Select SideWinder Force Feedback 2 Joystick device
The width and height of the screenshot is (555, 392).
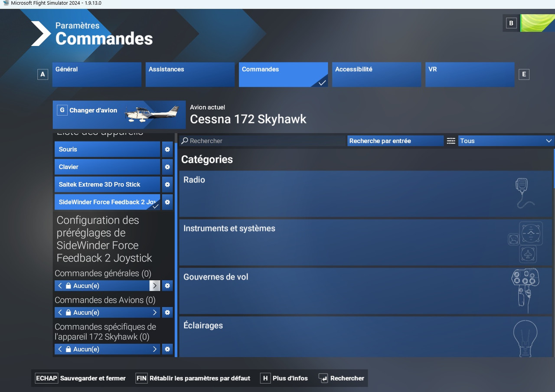[108, 202]
